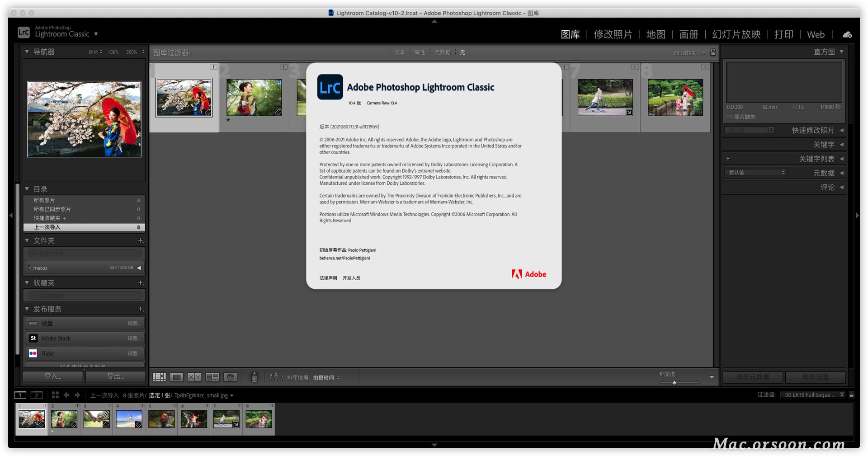Image resolution: width=868 pixels, height=456 pixels.
Task: Click the filter lock padlock icon
Action: [x=713, y=52]
